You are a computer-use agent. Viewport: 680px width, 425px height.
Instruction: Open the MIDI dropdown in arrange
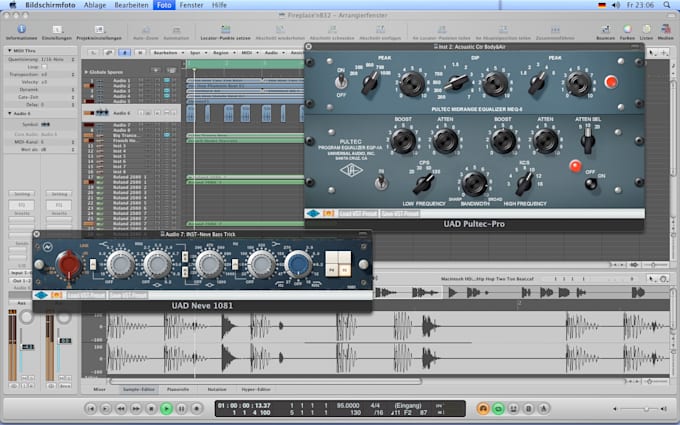[249, 52]
